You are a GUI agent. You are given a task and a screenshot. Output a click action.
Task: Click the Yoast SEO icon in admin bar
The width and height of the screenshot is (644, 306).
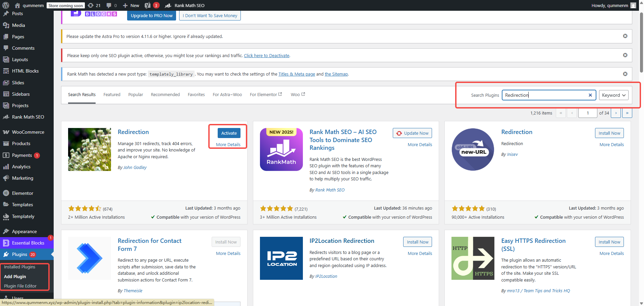coord(148,5)
